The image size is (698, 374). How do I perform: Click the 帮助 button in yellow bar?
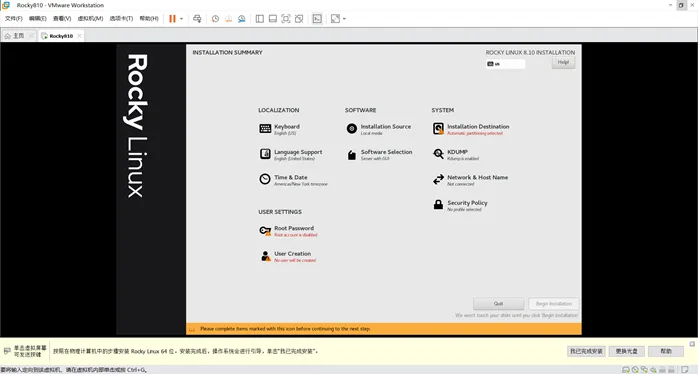666,351
